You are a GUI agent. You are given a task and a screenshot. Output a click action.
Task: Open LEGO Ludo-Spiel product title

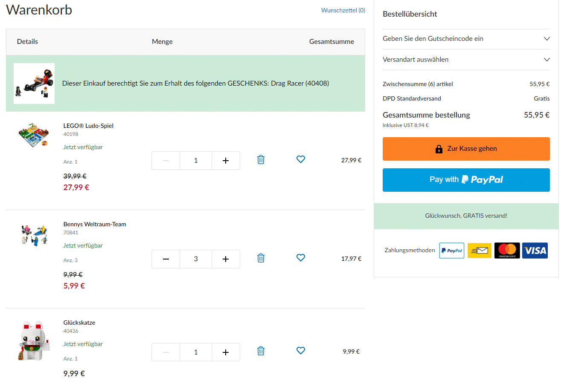(x=88, y=126)
